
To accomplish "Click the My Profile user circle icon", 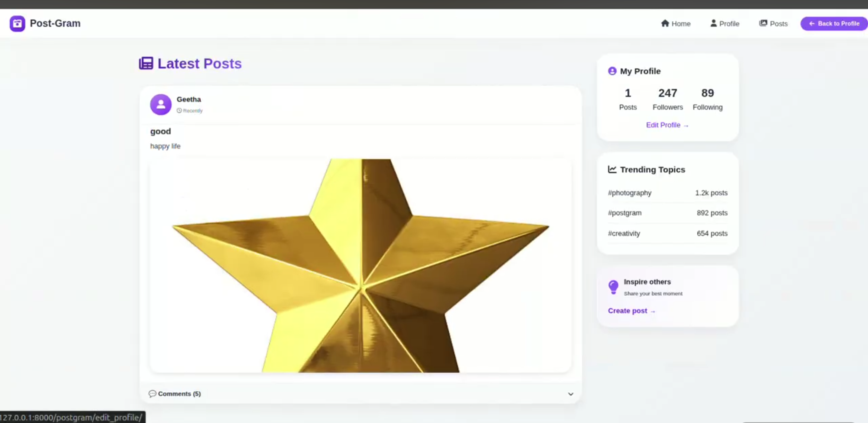I will click(612, 71).
